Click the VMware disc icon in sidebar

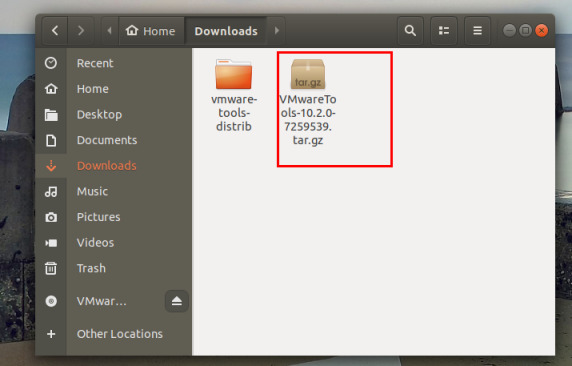coord(51,301)
